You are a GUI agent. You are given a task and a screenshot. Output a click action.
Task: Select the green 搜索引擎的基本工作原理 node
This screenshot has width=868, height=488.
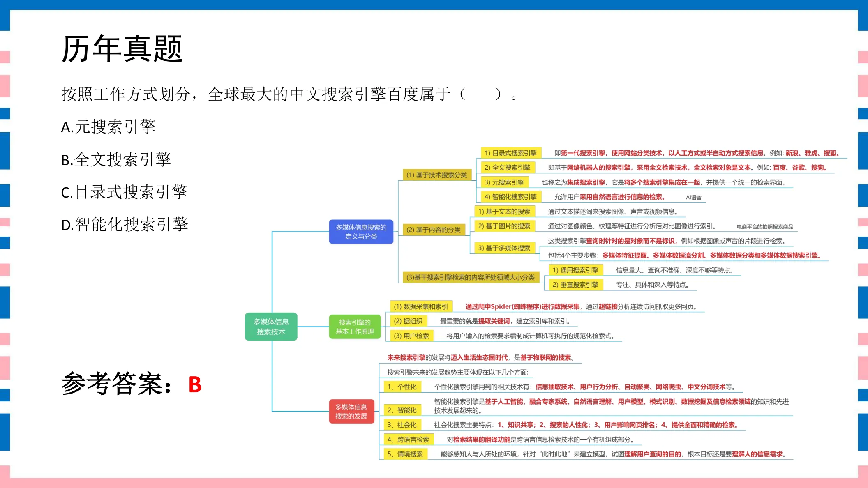click(355, 327)
